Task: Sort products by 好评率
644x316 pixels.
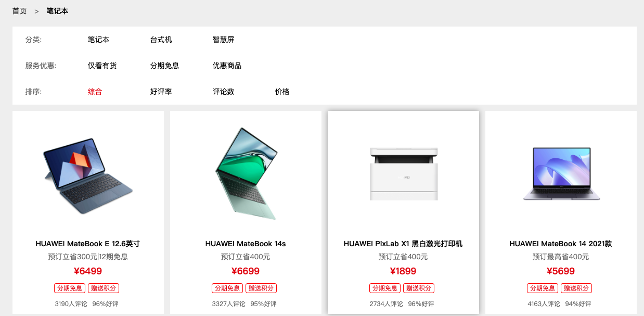Action: click(161, 92)
